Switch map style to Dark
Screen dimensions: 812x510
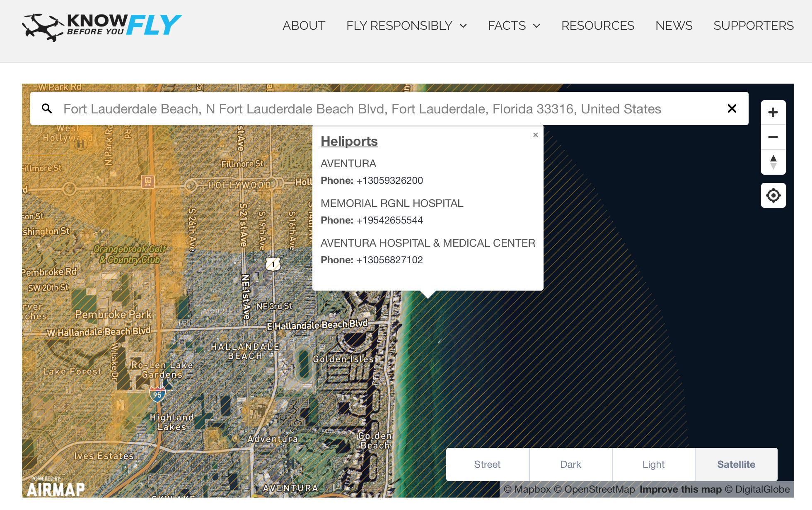pyautogui.click(x=571, y=464)
